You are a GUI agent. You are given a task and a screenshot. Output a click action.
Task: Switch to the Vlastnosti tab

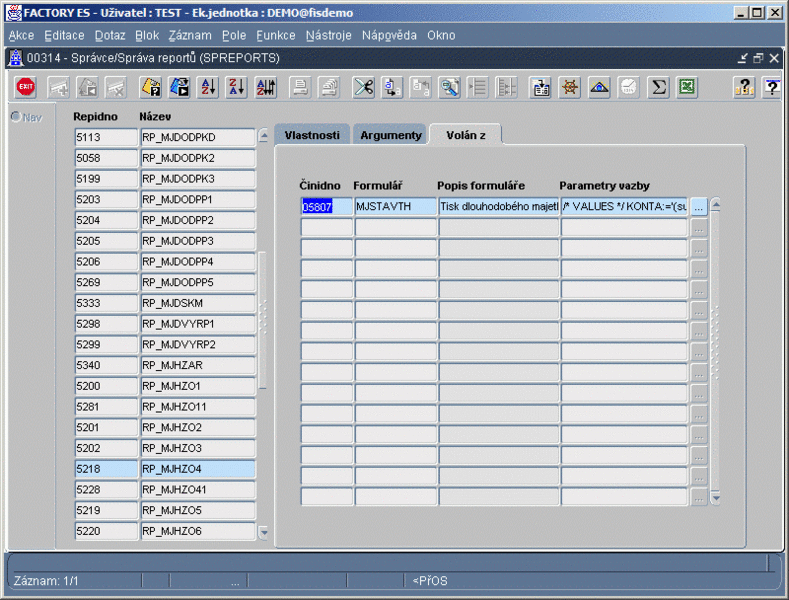(312, 135)
